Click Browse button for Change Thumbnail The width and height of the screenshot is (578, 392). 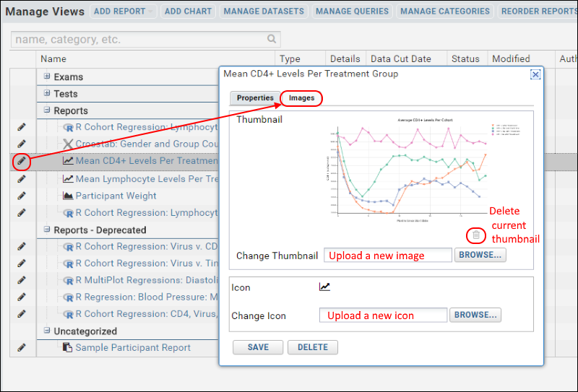[480, 255]
